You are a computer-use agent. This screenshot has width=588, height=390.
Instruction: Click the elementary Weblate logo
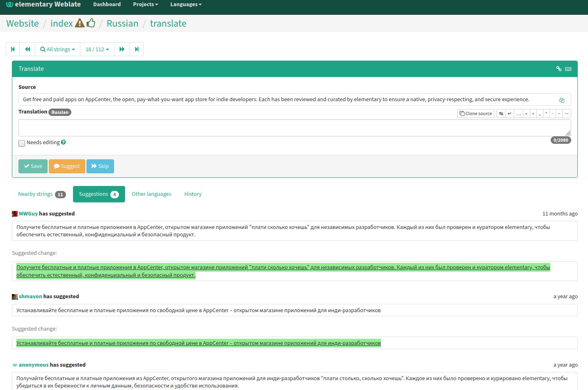pos(43,5)
